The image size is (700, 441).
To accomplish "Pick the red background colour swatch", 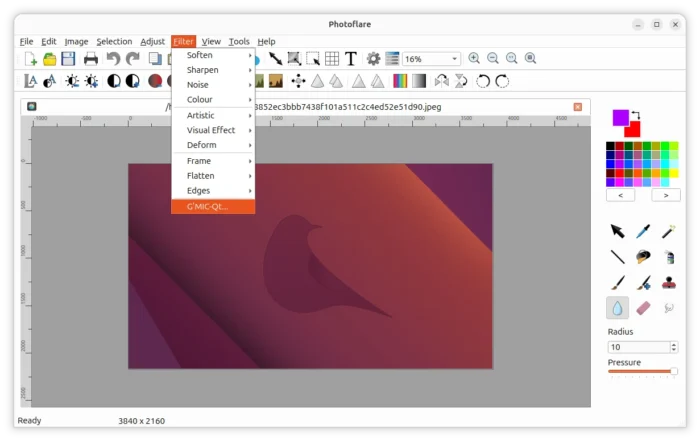I will pos(633,131).
